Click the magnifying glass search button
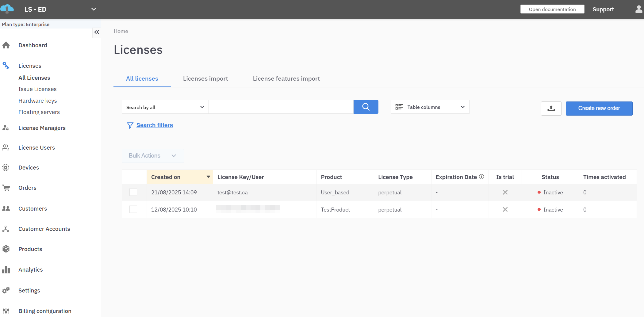Screen dimensions: 644x317 click(x=366, y=107)
